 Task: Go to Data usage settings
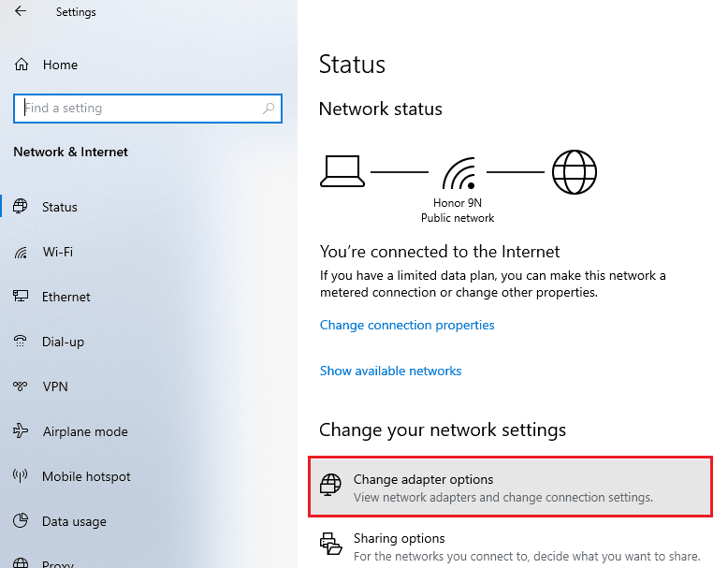pyautogui.click(x=74, y=521)
